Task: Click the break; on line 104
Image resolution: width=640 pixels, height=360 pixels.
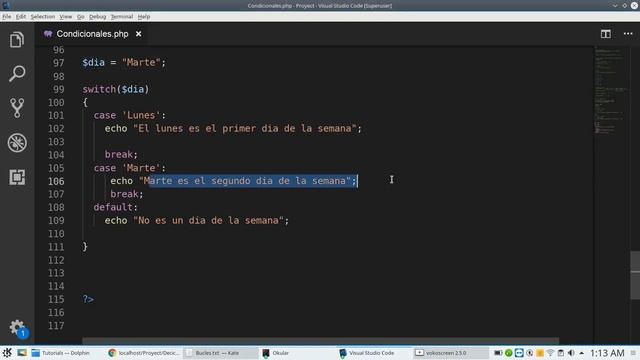Action: (x=121, y=155)
